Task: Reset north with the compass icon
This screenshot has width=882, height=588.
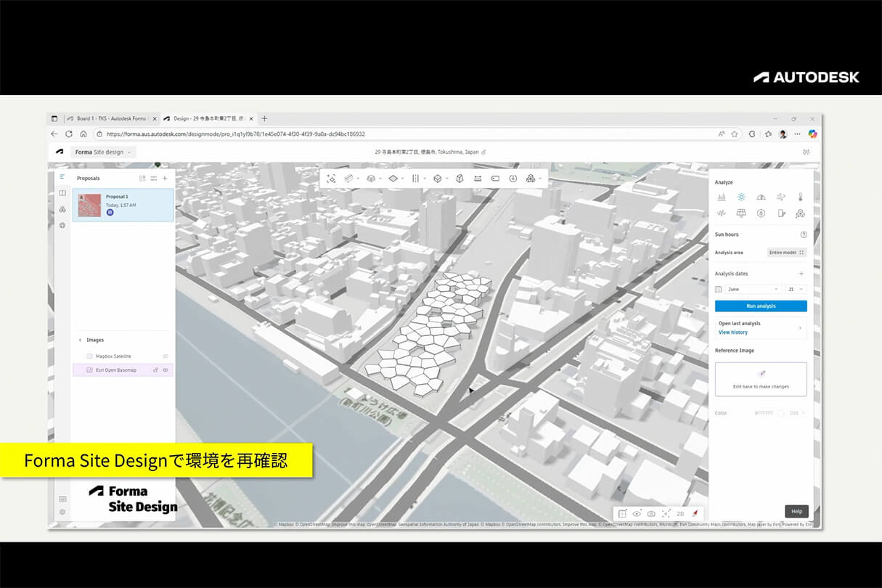Action: [x=695, y=513]
